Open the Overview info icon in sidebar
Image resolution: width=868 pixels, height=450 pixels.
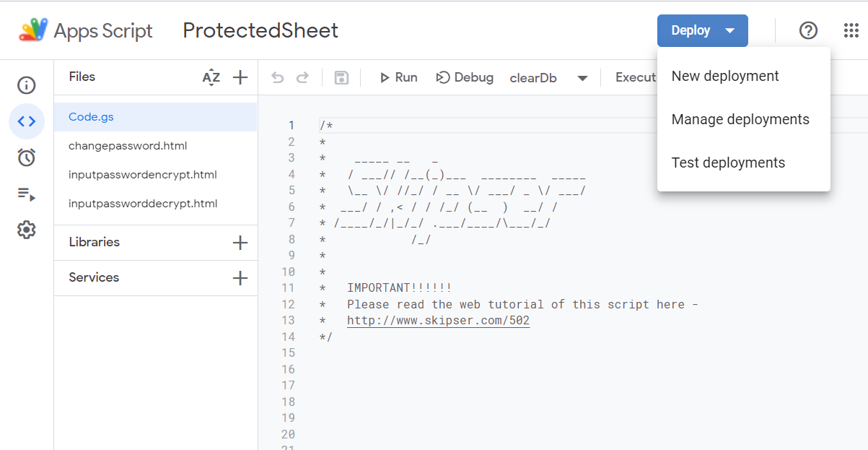(x=27, y=85)
